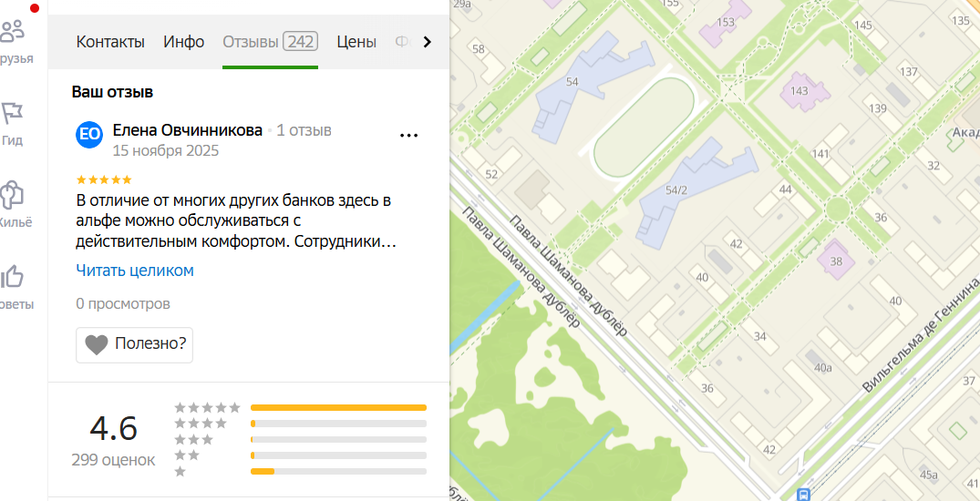
Task: Click house number 40a on map
Action: [823, 367]
